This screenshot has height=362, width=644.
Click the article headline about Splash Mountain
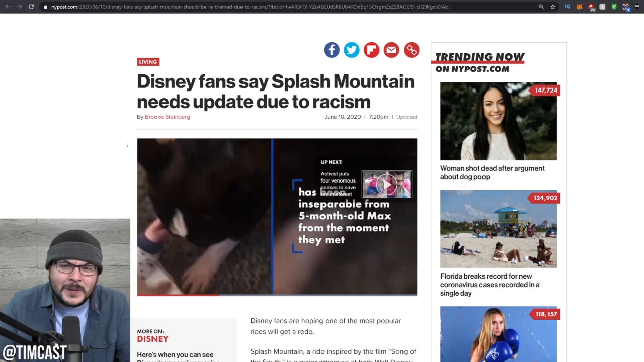(x=275, y=92)
